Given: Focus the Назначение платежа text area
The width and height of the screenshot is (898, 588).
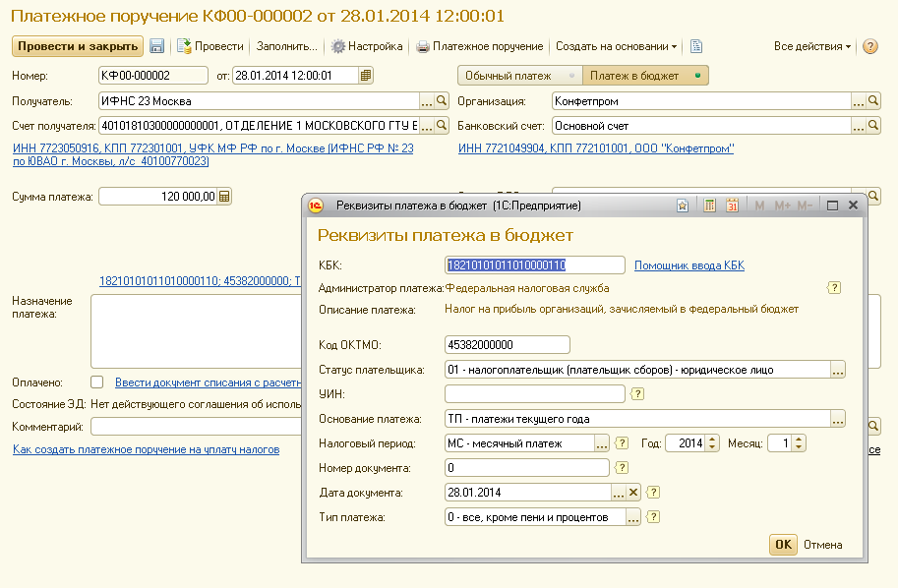Looking at the screenshot, I should click(x=196, y=331).
